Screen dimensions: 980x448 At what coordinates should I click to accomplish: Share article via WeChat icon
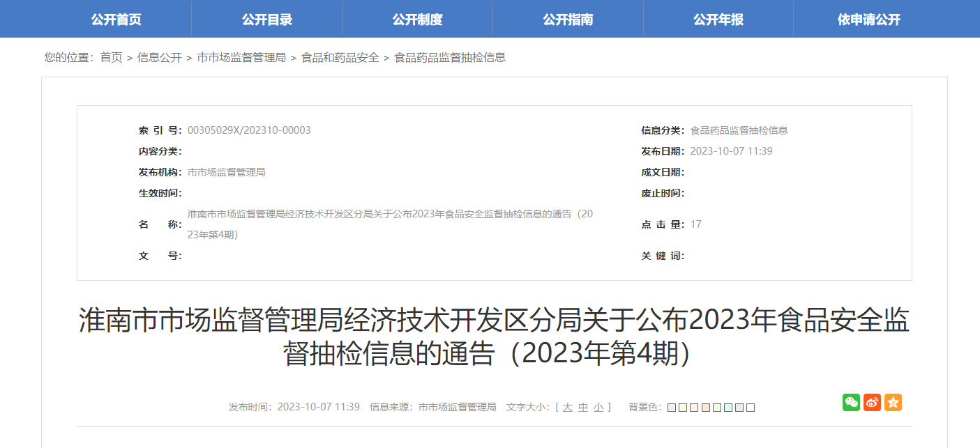point(851,402)
